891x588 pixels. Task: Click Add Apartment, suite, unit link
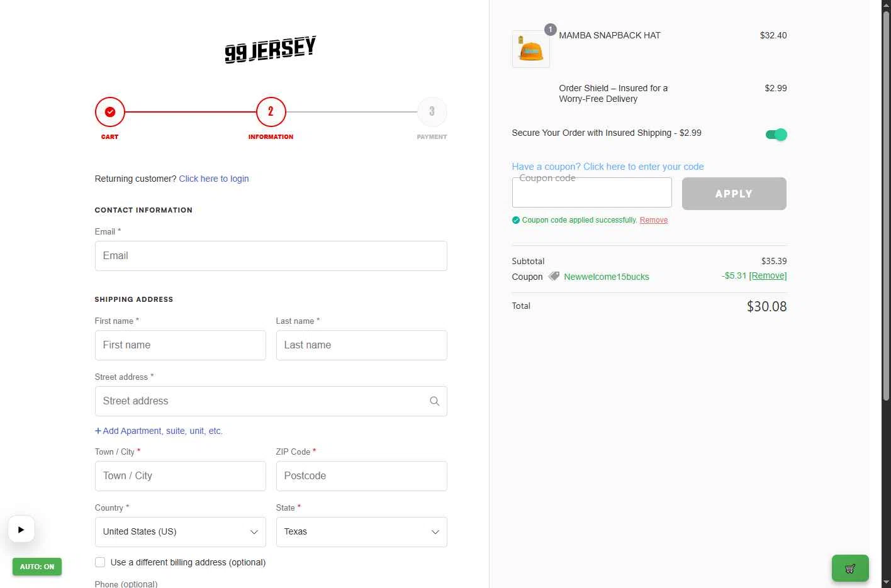159,431
